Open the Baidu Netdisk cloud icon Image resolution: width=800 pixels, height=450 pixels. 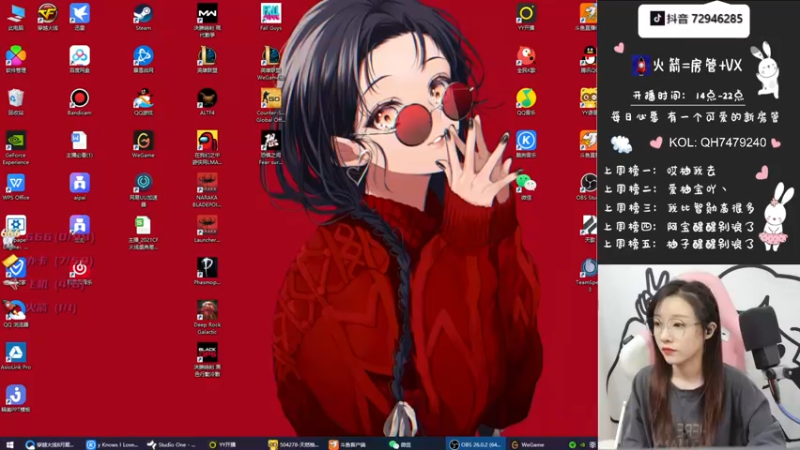tap(80, 59)
